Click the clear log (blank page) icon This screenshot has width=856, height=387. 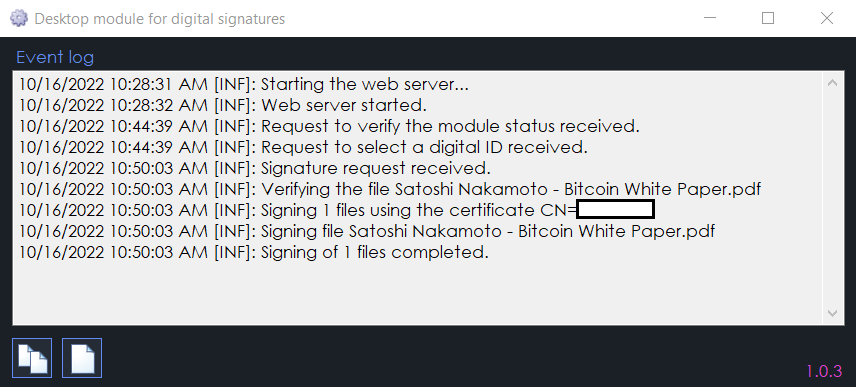coord(82,358)
